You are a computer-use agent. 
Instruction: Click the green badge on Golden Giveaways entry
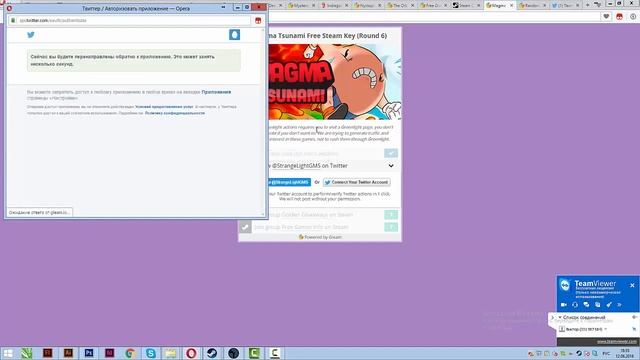[x=391, y=215]
